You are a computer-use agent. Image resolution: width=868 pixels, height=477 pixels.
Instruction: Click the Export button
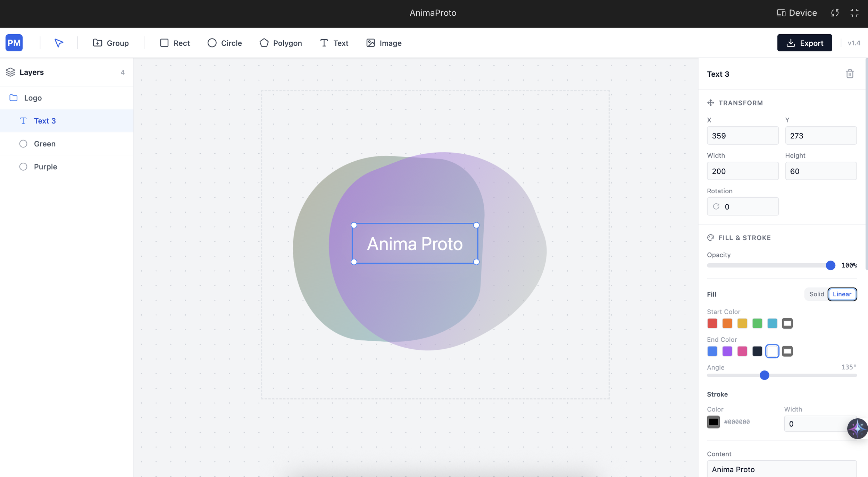(804, 43)
